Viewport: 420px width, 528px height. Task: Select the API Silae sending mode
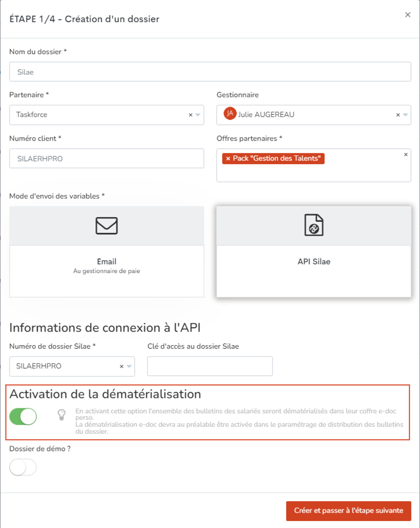pyautogui.click(x=314, y=252)
